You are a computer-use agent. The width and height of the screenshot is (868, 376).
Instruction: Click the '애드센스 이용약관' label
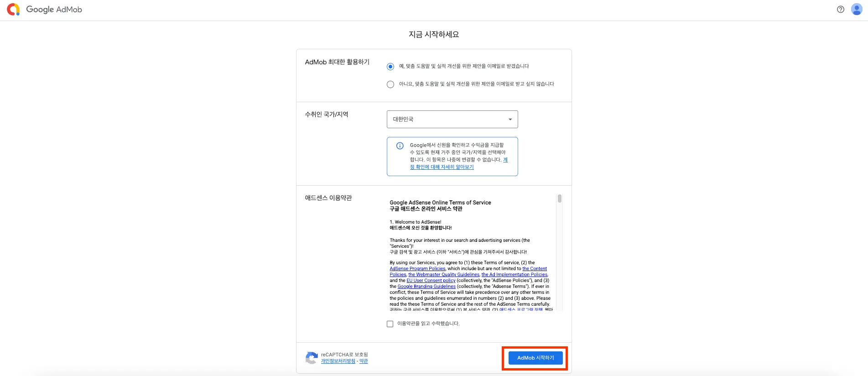point(328,198)
